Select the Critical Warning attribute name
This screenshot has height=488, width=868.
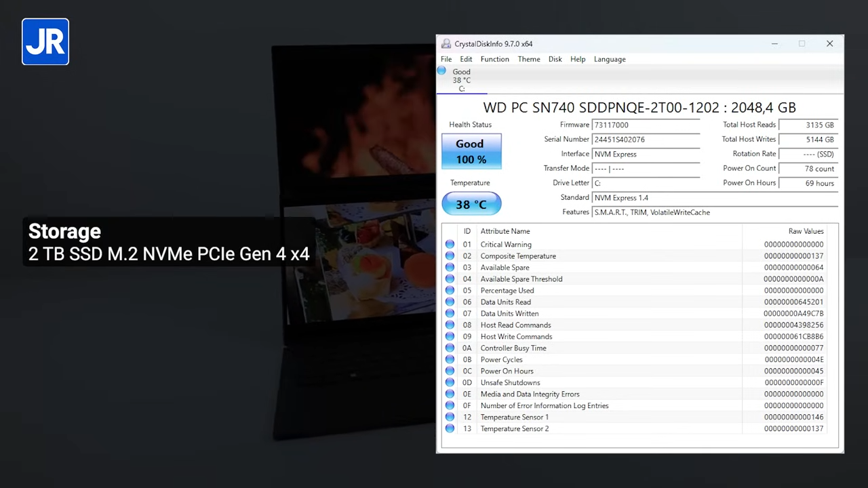pos(506,245)
